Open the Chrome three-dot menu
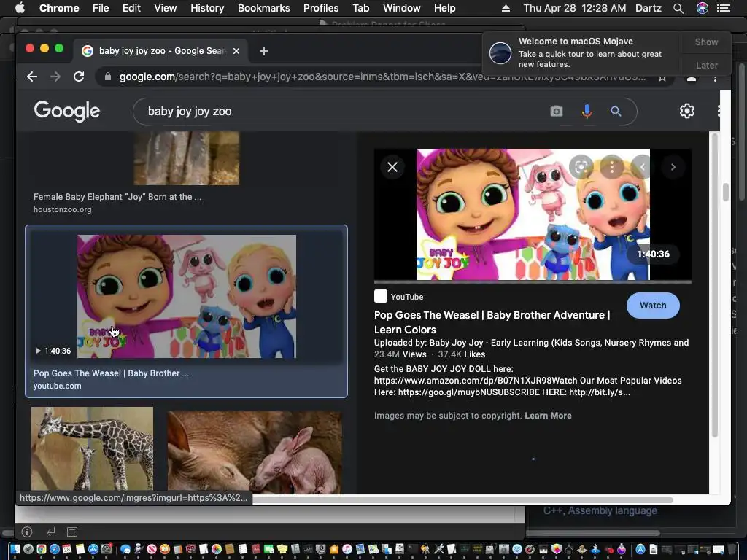This screenshot has width=747, height=560. click(x=715, y=77)
